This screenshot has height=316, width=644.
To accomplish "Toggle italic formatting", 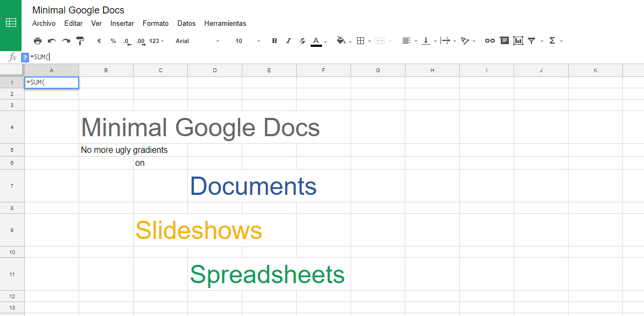I will [x=288, y=40].
